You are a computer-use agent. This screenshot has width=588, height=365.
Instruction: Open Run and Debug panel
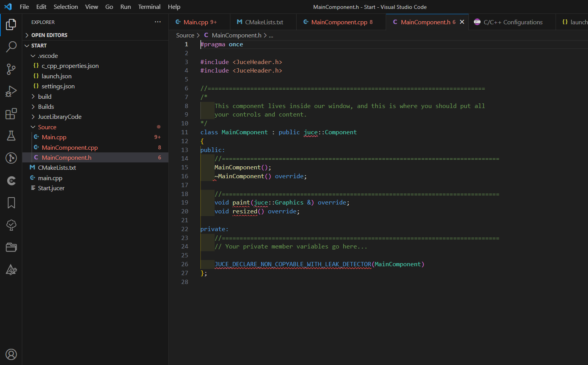(x=11, y=91)
